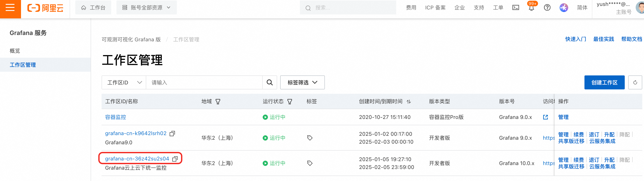Image resolution: width=644 pixels, height=181 pixels.
Task: Click the 创建工作区 button
Action: [x=604, y=82]
